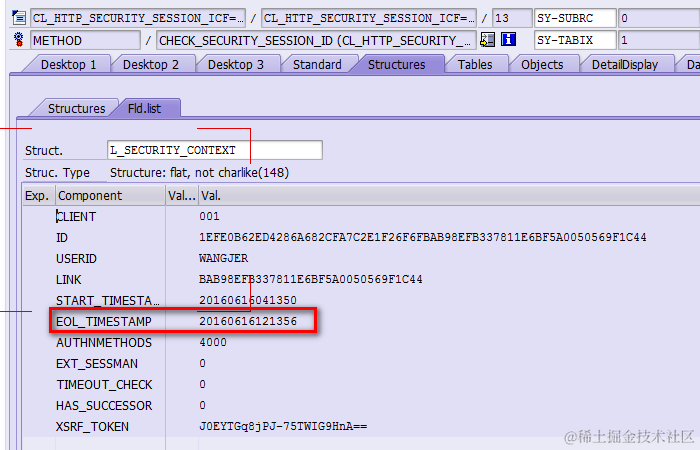Select the top-level Structures tab
700x450 pixels.
396,65
